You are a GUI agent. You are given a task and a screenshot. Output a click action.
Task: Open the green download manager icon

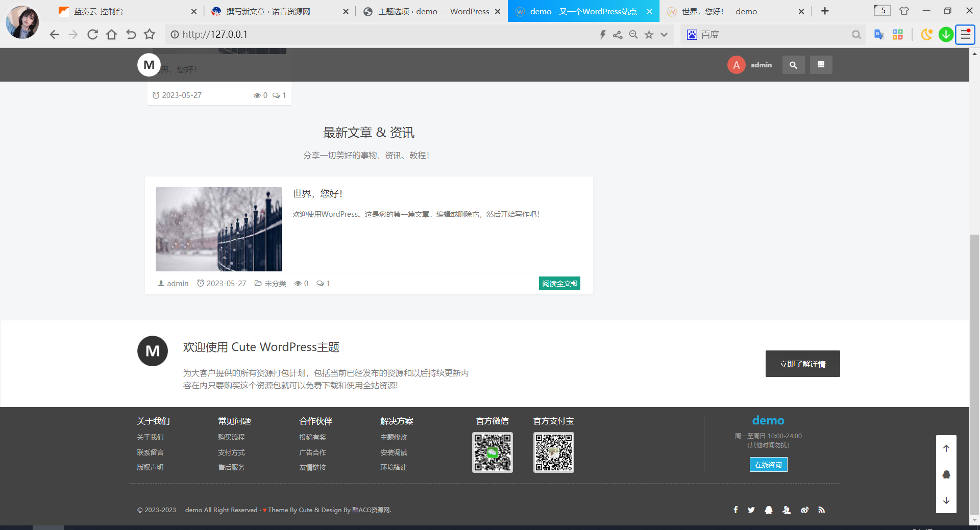pyautogui.click(x=946, y=35)
